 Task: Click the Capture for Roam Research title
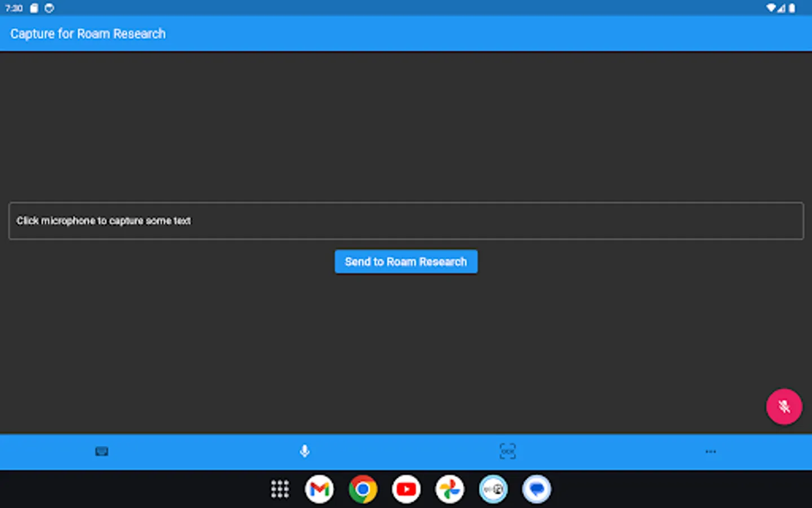(x=88, y=34)
